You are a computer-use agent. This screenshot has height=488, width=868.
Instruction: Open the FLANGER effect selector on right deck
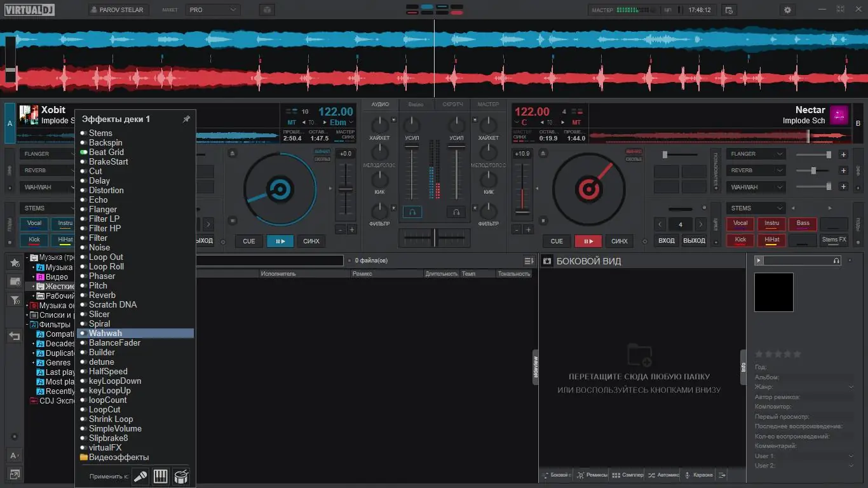pos(755,153)
